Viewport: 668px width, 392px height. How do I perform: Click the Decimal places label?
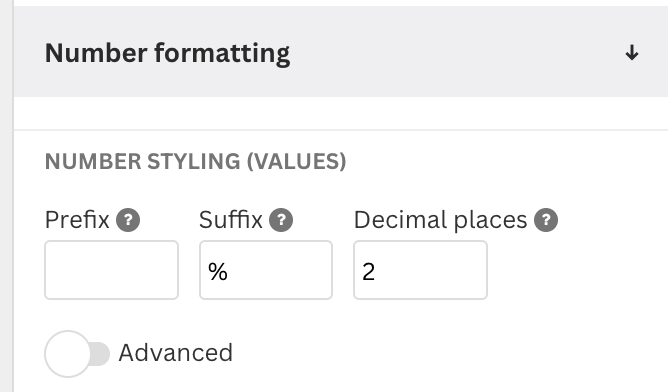[x=441, y=221]
